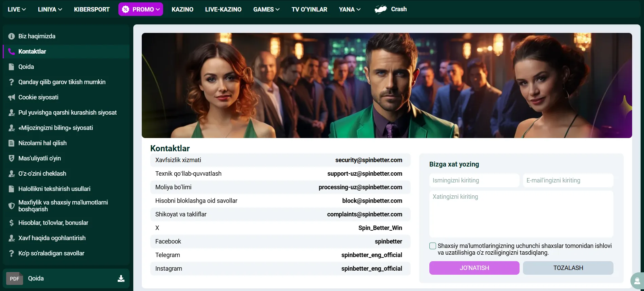Click complaints@spinbetter.com email
This screenshot has width=644, height=291.
pyautogui.click(x=365, y=214)
